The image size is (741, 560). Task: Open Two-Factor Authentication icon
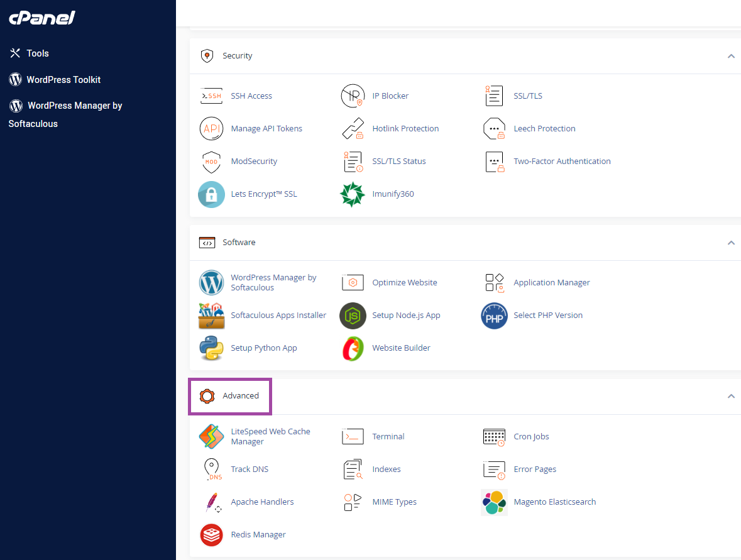pos(495,162)
